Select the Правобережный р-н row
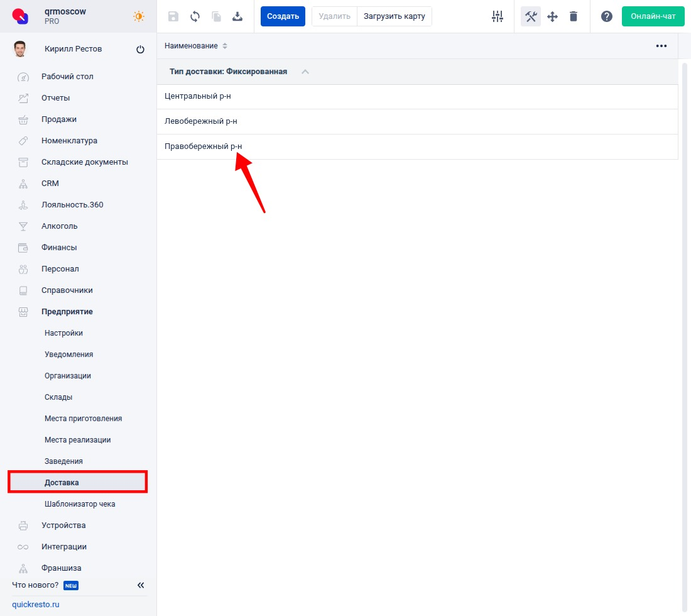 point(203,146)
